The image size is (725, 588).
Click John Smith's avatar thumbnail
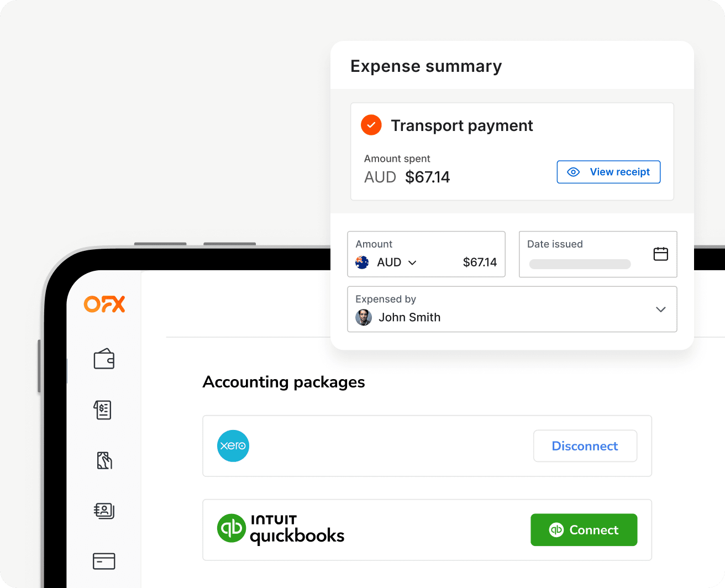click(363, 317)
